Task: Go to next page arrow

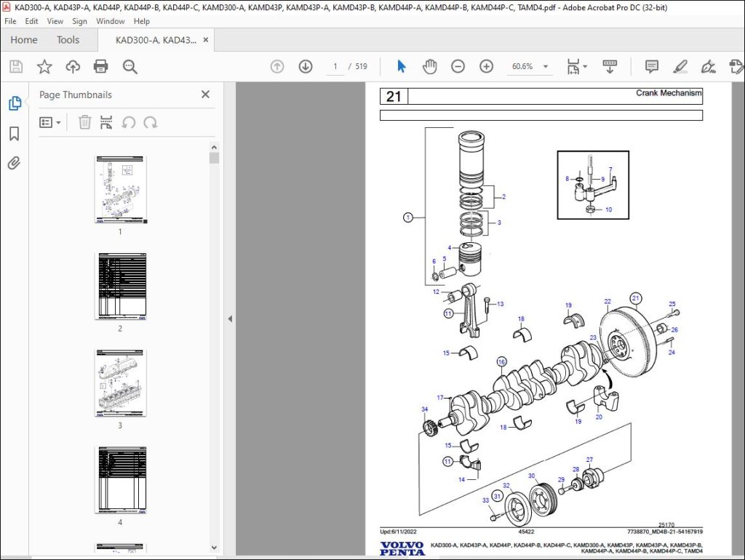Action: [x=306, y=66]
